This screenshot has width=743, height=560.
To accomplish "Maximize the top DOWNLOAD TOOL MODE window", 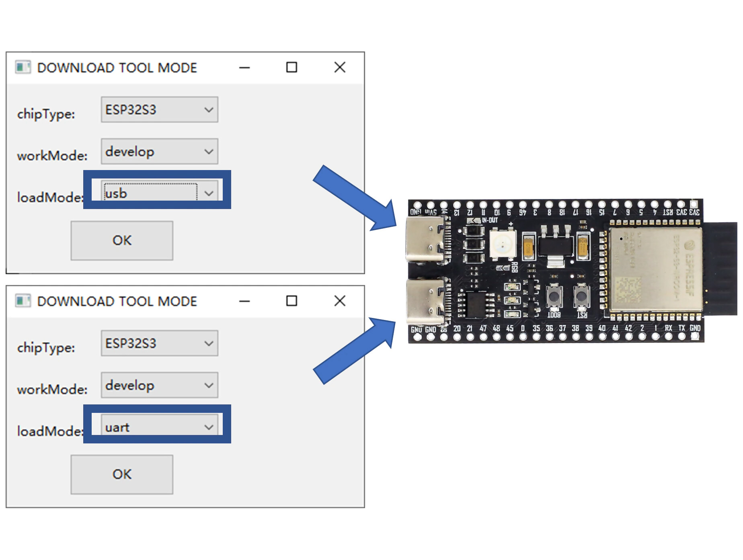I will [292, 67].
